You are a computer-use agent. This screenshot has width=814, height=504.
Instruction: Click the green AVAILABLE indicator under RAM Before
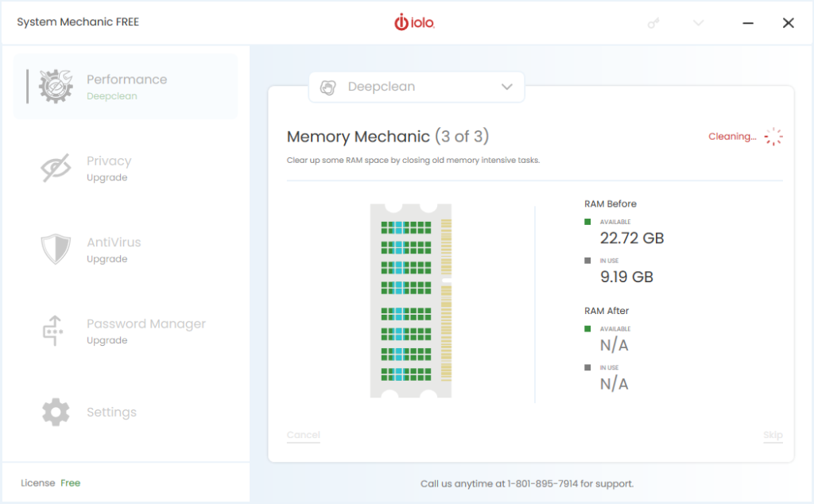[x=589, y=221]
